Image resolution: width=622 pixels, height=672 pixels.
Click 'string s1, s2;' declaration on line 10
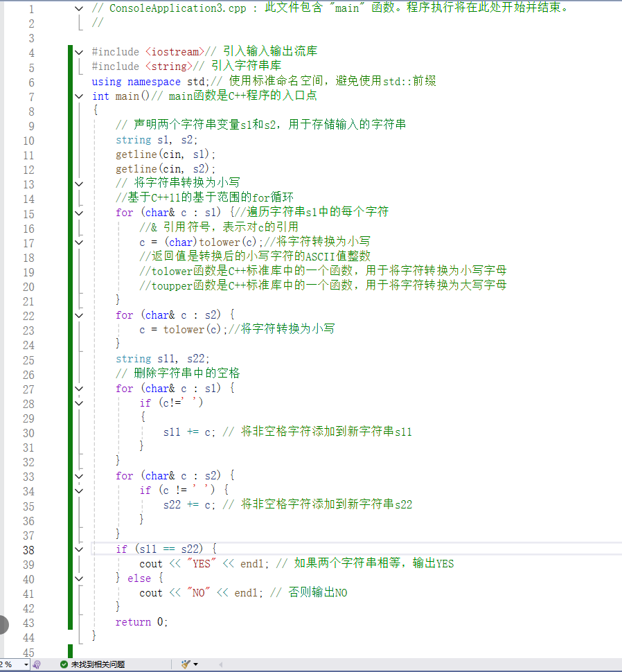tap(157, 140)
